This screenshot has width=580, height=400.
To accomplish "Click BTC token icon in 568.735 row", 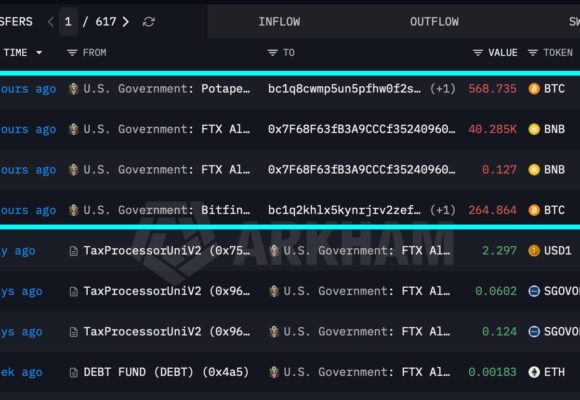I will (x=534, y=89).
